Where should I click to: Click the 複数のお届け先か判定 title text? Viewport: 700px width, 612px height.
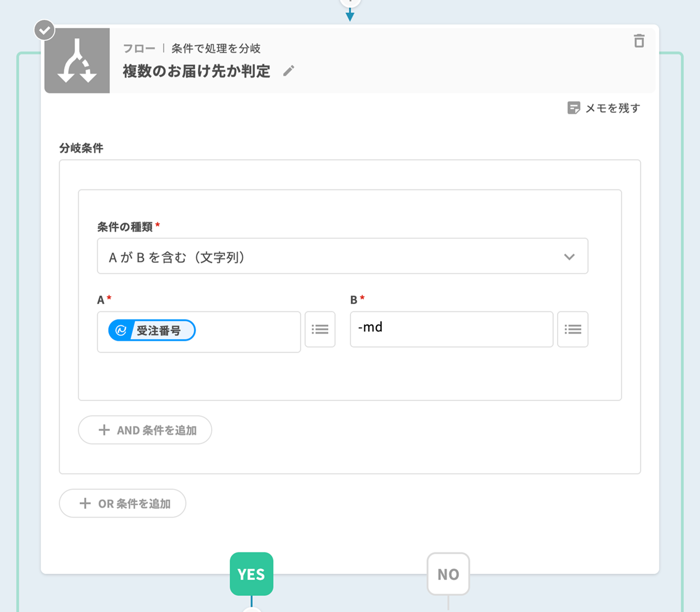pos(196,71)
